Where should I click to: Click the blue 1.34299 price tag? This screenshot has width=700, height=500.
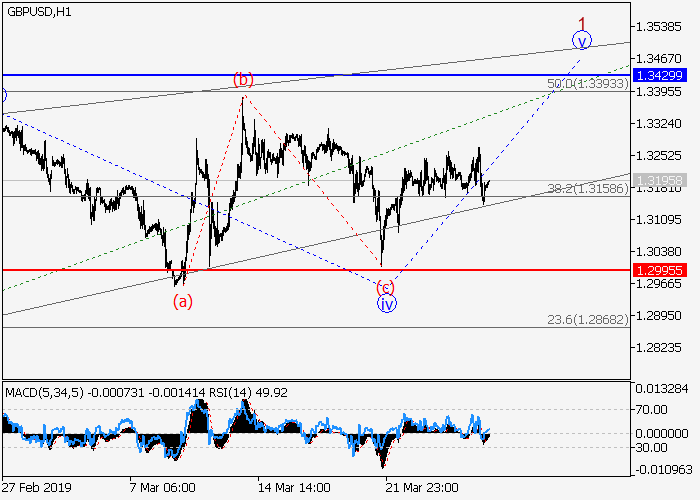tap(663, 75)
